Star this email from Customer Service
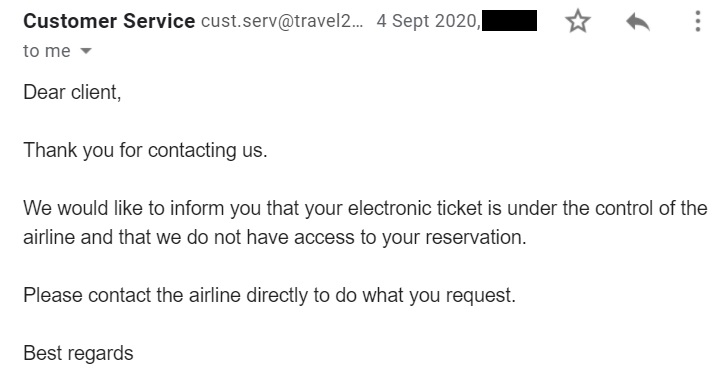Image resolution: width=716 pixels, height=384 pixels. (578, 21)
